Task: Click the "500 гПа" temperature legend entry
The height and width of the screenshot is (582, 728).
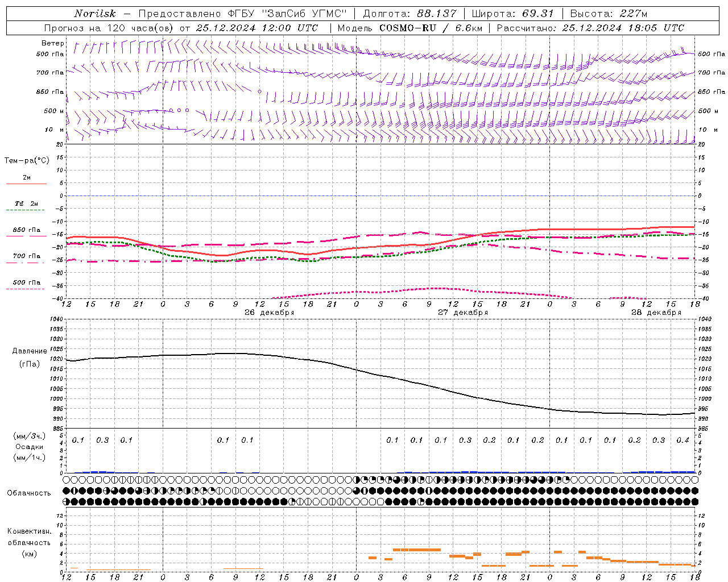Action: [x=27, y=282]
